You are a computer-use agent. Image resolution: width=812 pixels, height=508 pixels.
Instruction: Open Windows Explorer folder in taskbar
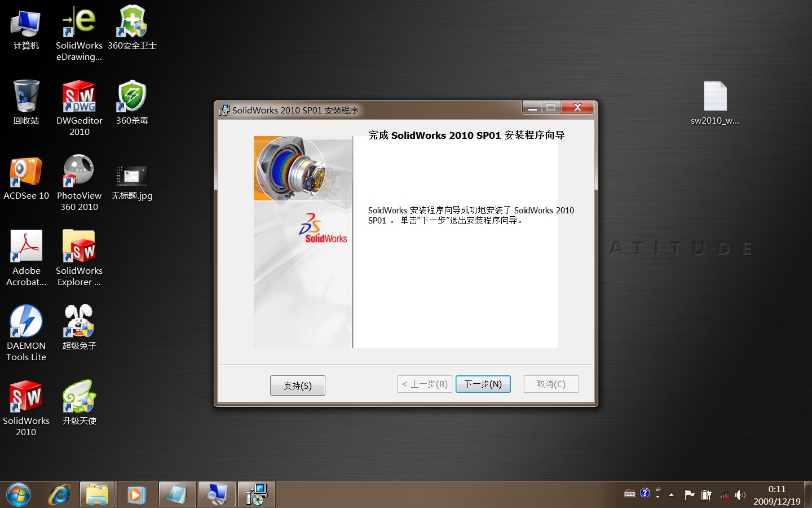point(98,495)
